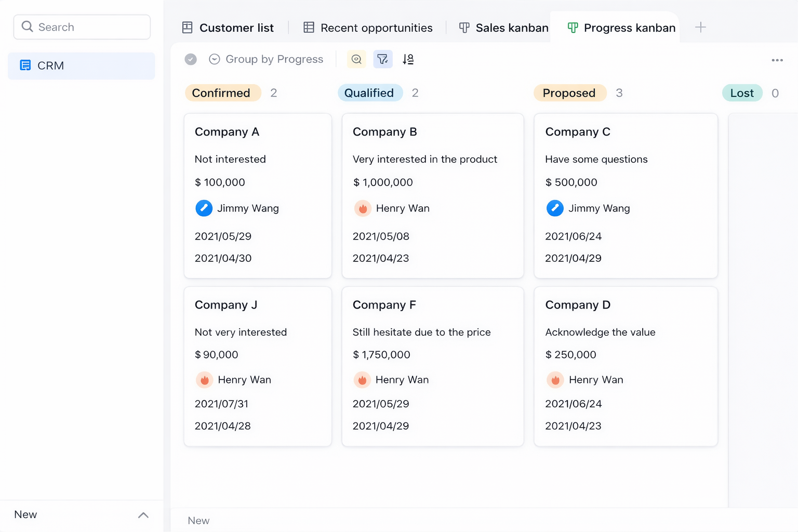Toggle the gray checkmark circle in toolbar
The width and height of the screenshot is (798, 532).
(x=191, y=59)
